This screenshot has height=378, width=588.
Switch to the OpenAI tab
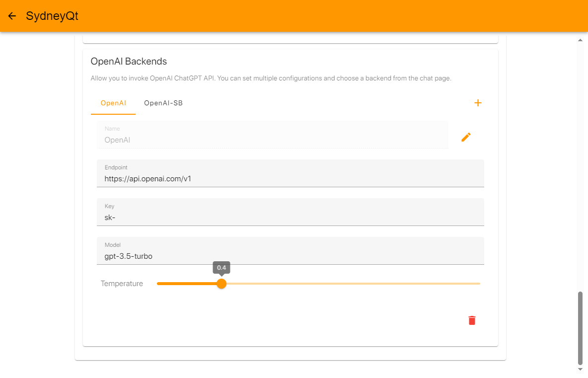click(113, 103)
